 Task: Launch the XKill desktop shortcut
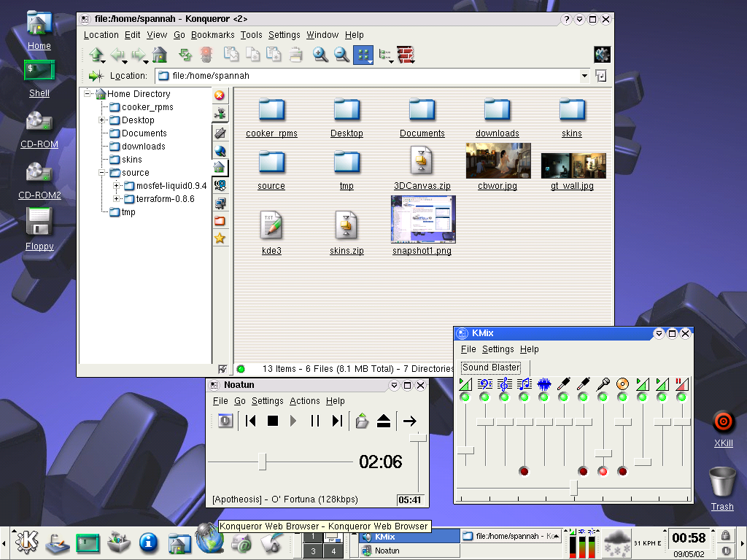723,429
